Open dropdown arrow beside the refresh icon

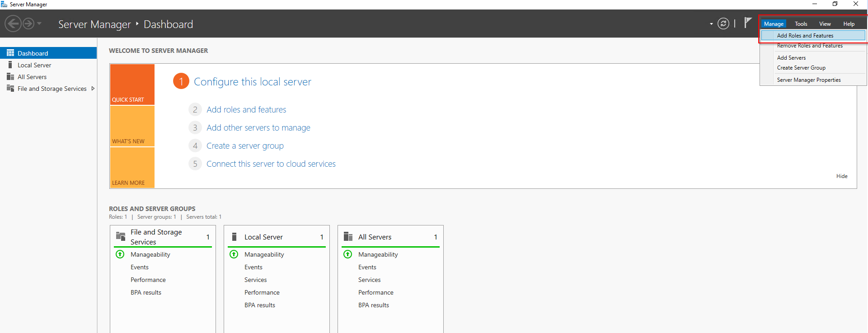(711, 24)
